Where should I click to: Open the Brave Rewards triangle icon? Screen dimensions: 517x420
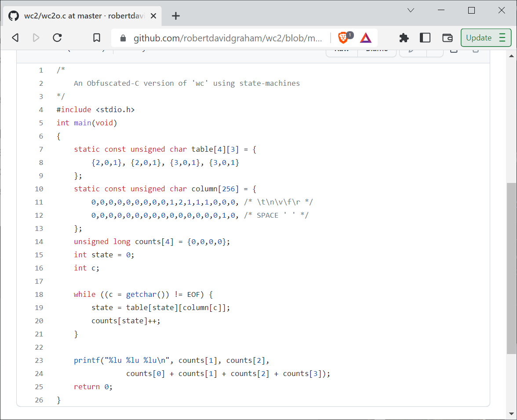pyautogui.click(x=366, y=38)
